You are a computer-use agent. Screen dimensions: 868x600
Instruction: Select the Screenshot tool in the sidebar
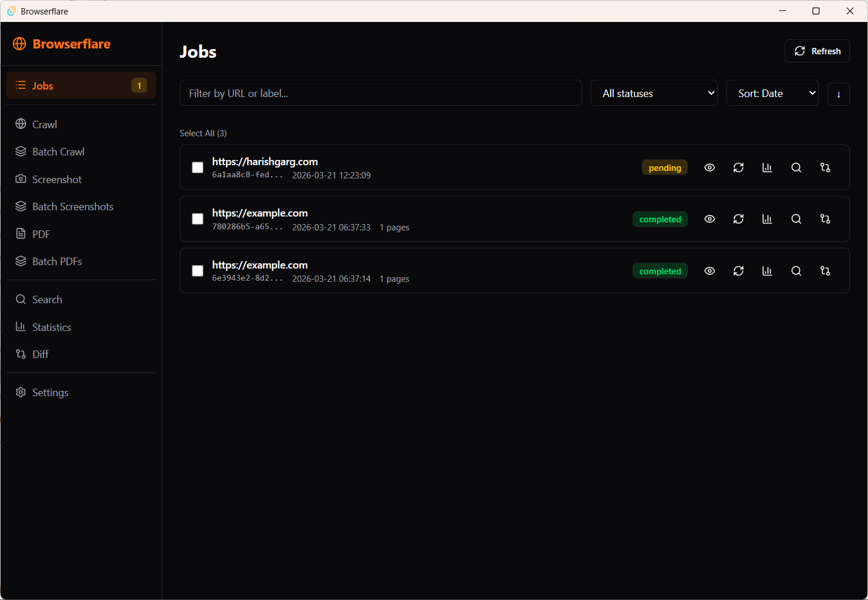[x=56, y=179]
